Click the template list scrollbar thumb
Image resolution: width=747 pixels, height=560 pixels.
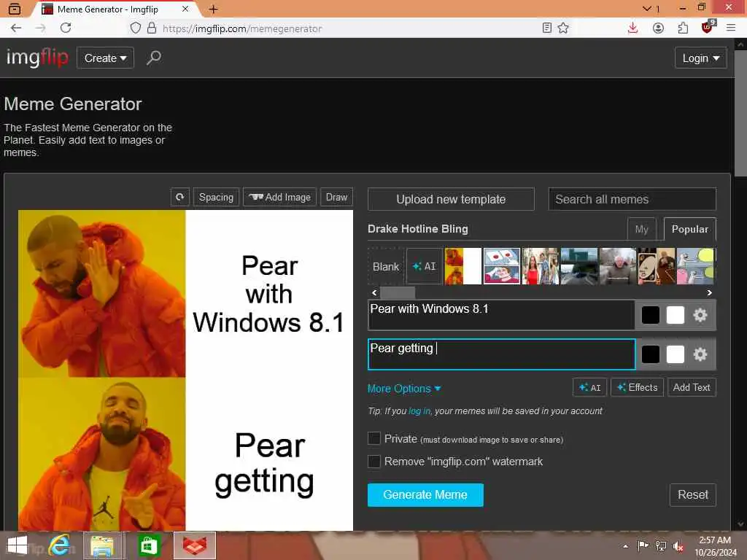pyautogui.click(x=398, y=292)
